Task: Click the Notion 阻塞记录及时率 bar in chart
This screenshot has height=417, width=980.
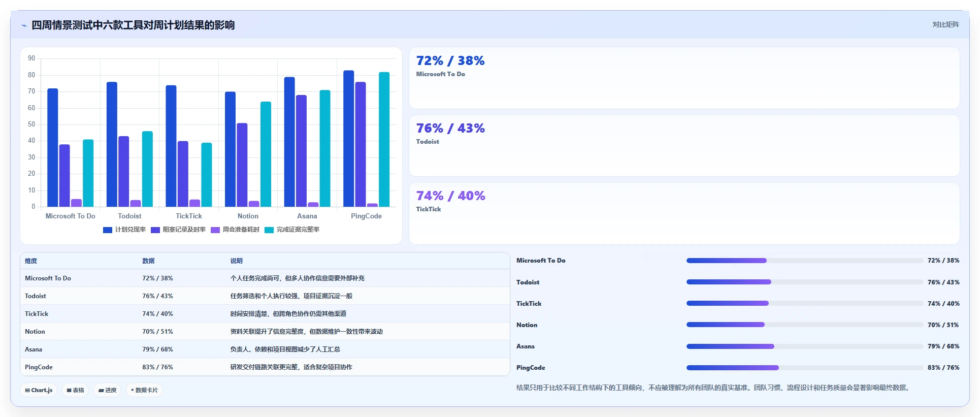Action: click(x=242, y=165)
